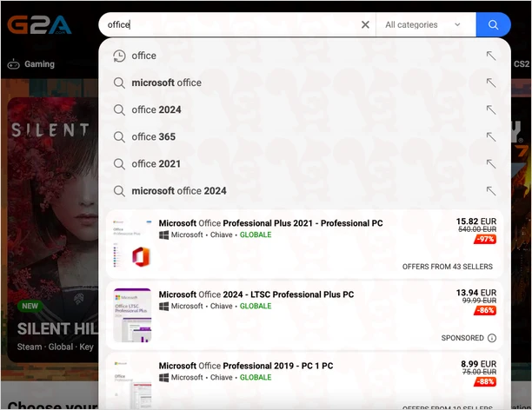Open Microsoft Office Professional Plus 2021 product
Image resolution: width=532 pixels, height=410 pixels.
[270, 223]
